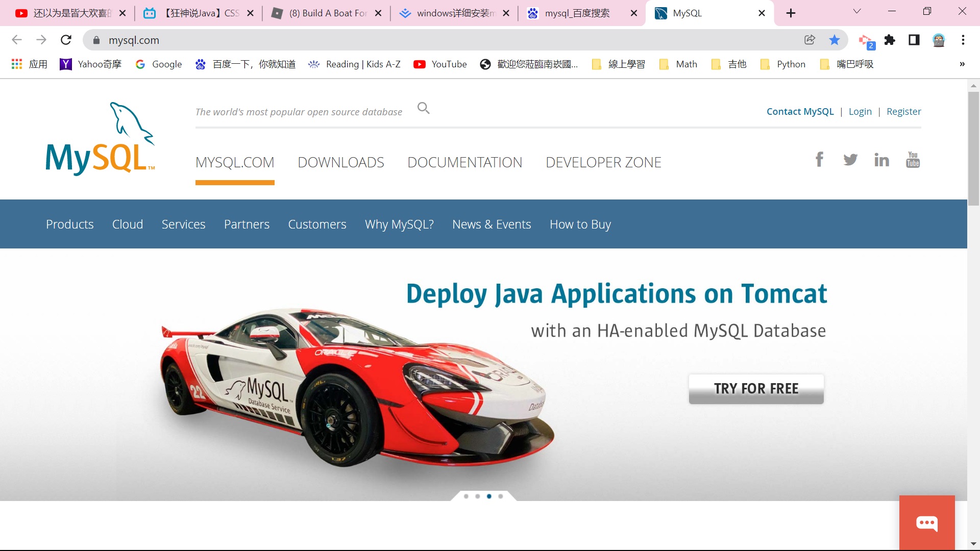Select the first carousel dot
Viewport: 980px width, 551px height.
point(466,496)
